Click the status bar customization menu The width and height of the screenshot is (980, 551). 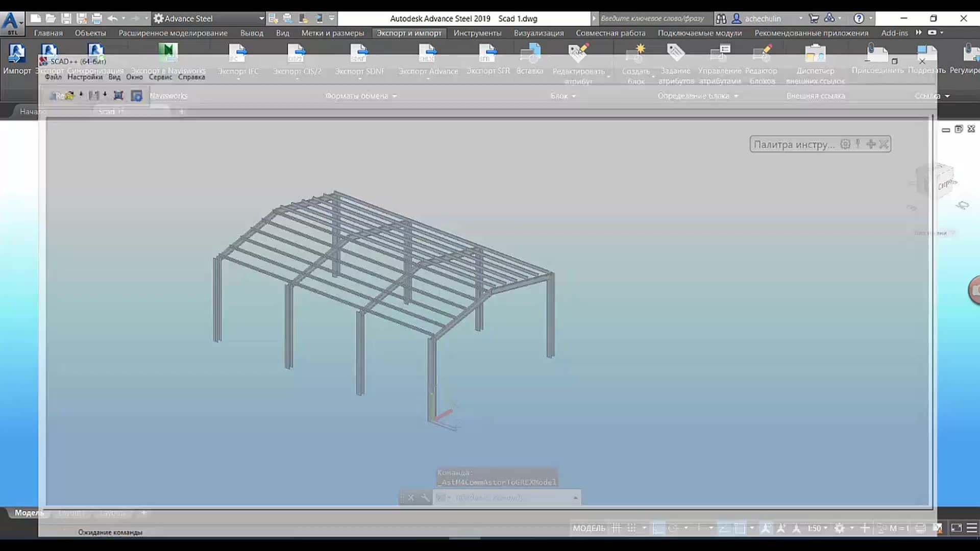coord(972,528)
